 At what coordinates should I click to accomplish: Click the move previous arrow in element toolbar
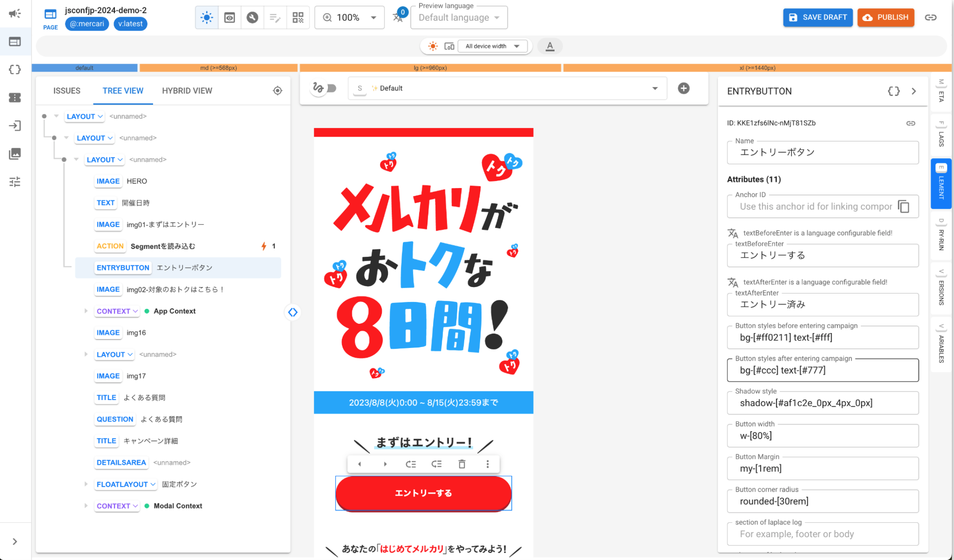coord(360,464)
